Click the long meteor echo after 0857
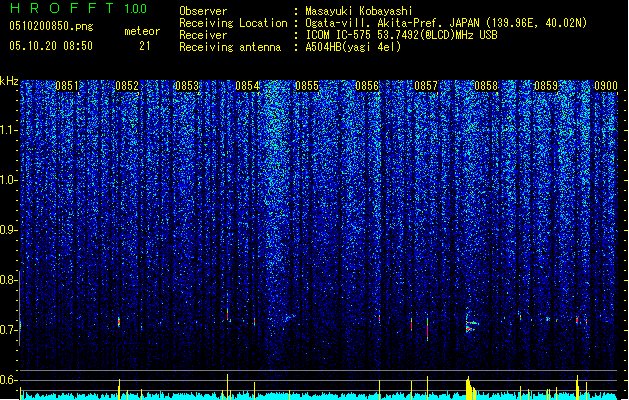 tap(428, 329)
